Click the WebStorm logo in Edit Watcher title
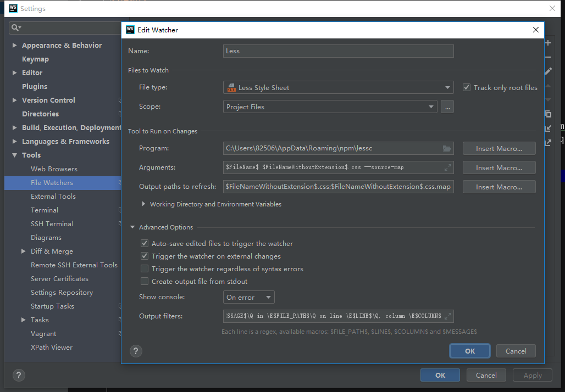This screenshot has width=565, height=392. (x=130, y=30)
